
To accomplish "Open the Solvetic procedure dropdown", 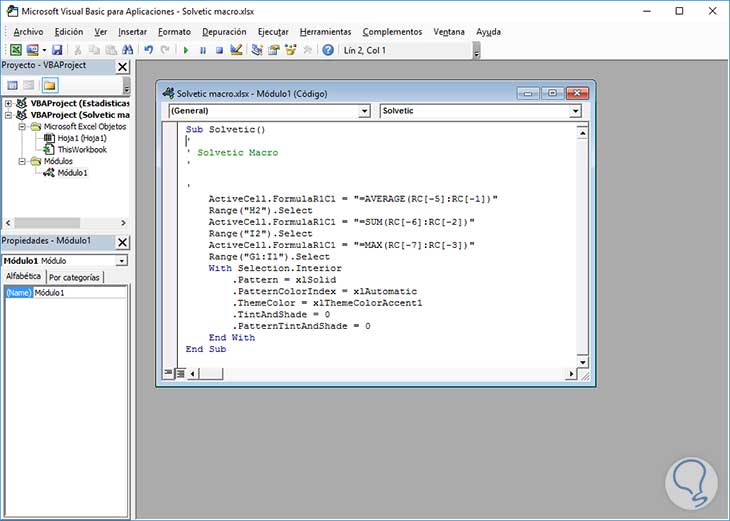I will click(575, 111).
